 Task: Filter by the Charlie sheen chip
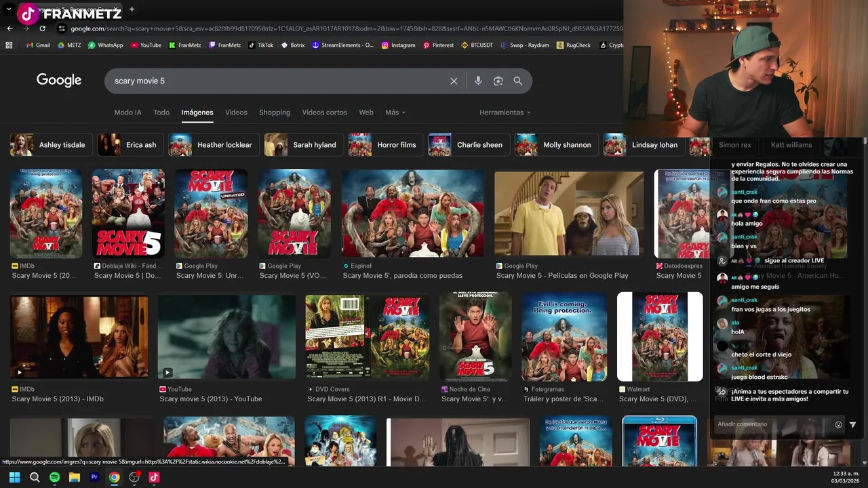469,145
